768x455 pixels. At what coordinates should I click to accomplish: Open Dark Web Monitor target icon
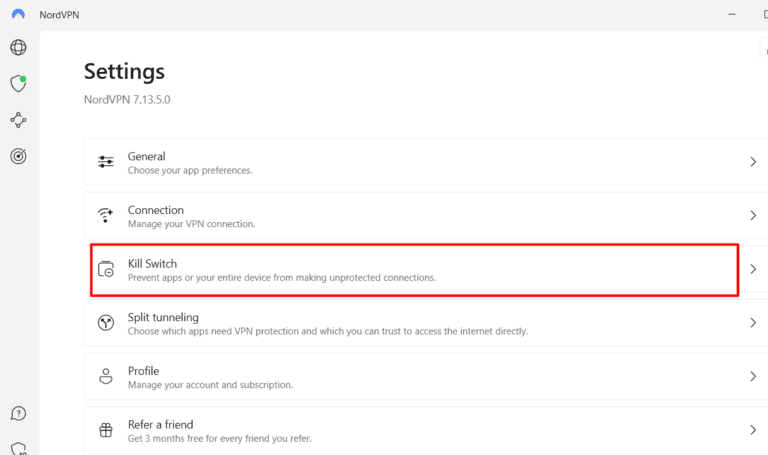[x=18, y=156]
